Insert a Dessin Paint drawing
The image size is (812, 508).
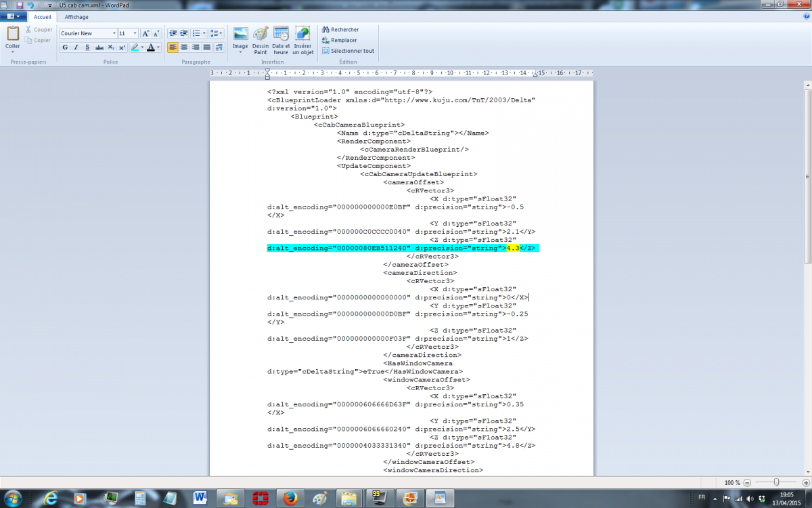tap(261, 40)
